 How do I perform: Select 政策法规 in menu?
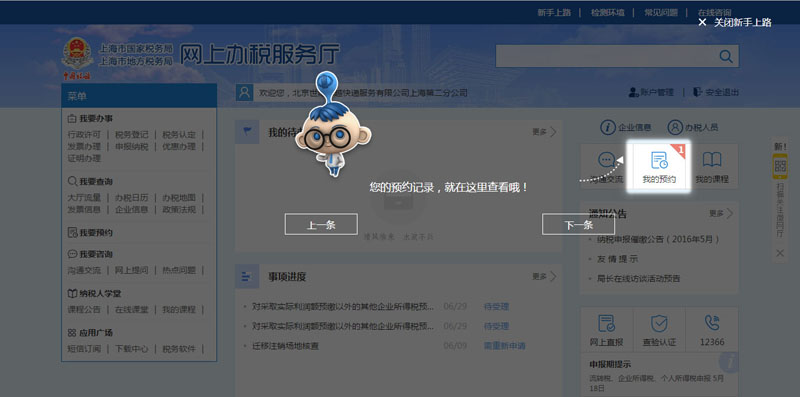pyautogui.click(x=179, y=209)
